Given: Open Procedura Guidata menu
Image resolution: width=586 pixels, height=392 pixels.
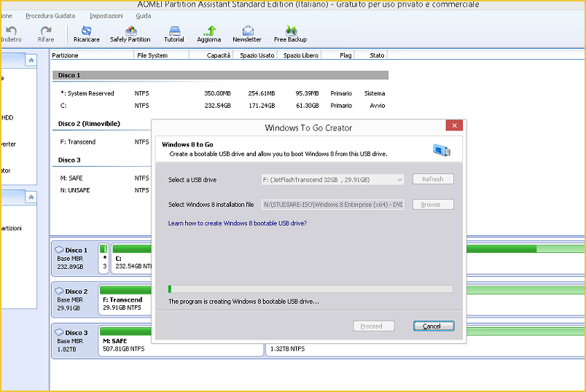Looking at the screenshot, I should tap(50, 16).
